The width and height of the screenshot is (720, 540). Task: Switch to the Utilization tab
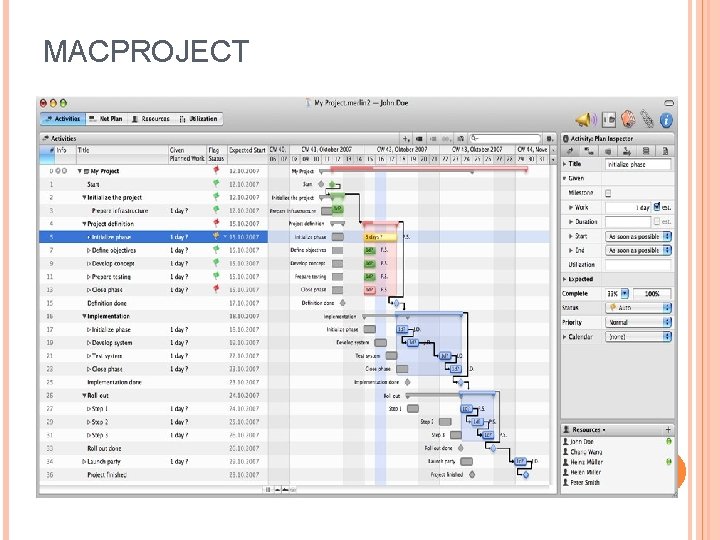198,119
